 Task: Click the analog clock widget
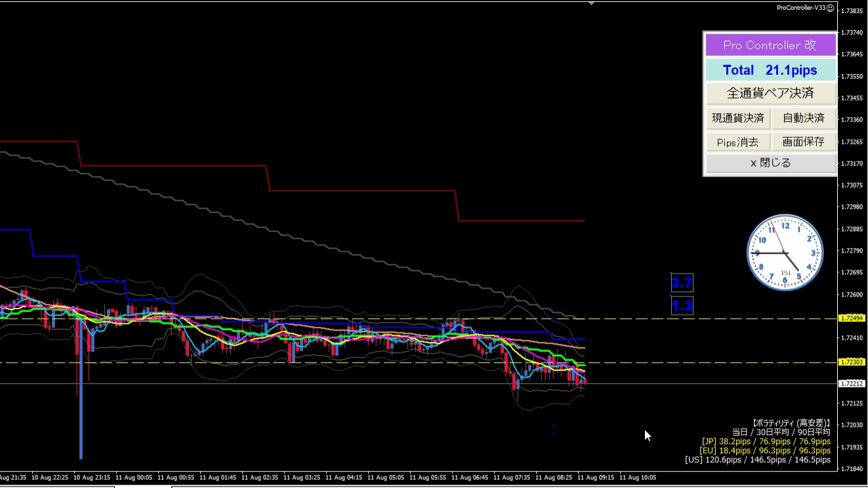[785, 253]
